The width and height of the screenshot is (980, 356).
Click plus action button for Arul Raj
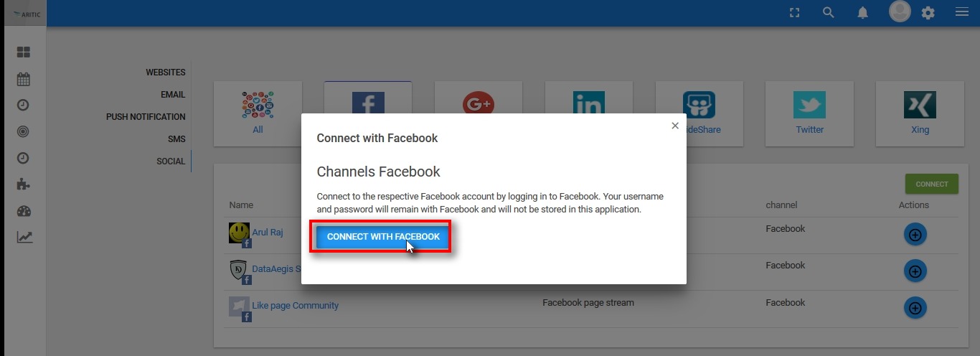[915, 234]
